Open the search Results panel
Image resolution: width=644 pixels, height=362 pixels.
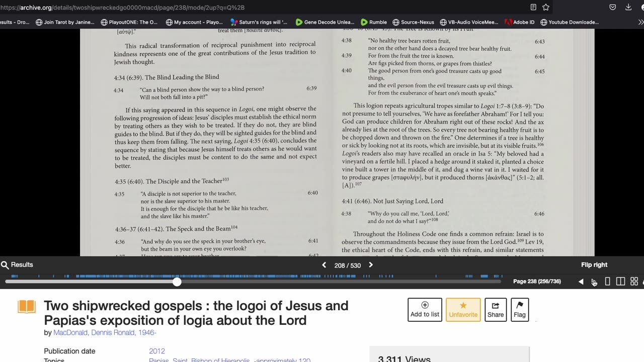(17, 265)
